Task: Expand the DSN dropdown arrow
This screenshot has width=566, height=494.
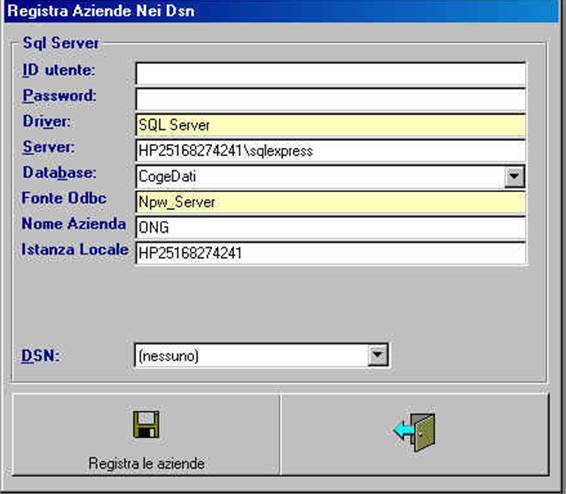Action: tap(378, 355)
